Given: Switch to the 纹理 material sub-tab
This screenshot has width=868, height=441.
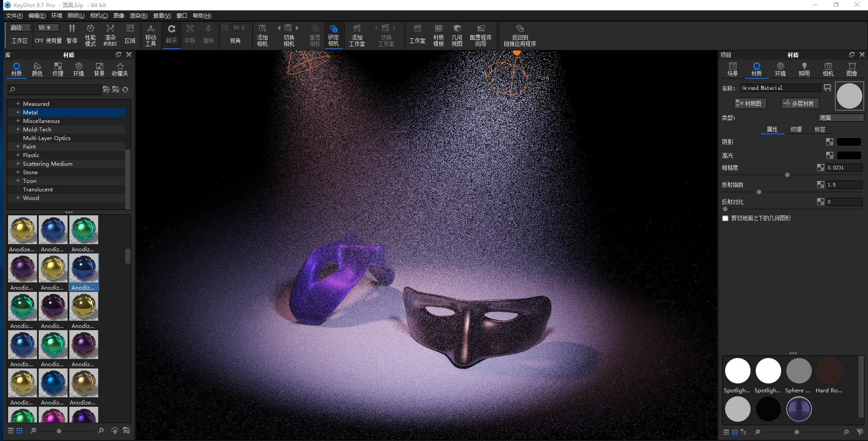Looking at the screenshot, I should (x=796, y=129).
